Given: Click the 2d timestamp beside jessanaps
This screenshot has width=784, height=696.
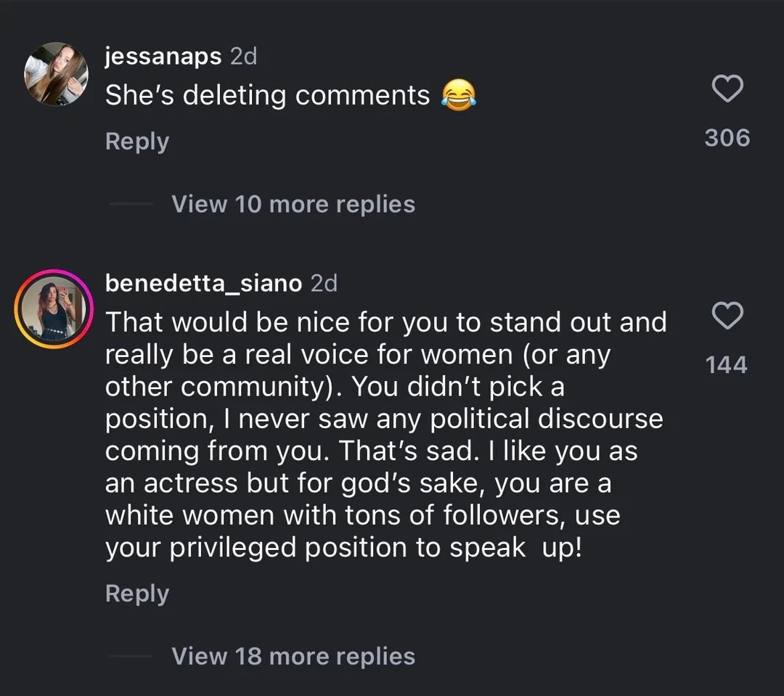Looking at the screenshot, I should click(244, 57).
